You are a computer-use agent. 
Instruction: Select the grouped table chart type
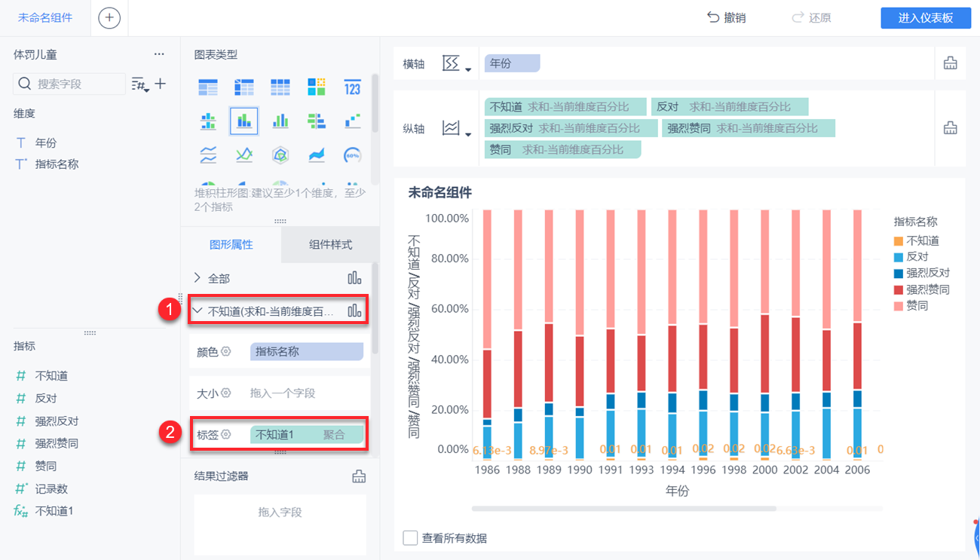[208, 87]
